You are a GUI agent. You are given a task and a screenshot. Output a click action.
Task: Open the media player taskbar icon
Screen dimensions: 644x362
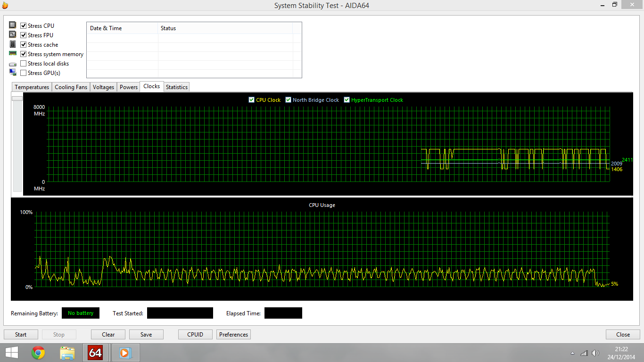click(124, 353)
